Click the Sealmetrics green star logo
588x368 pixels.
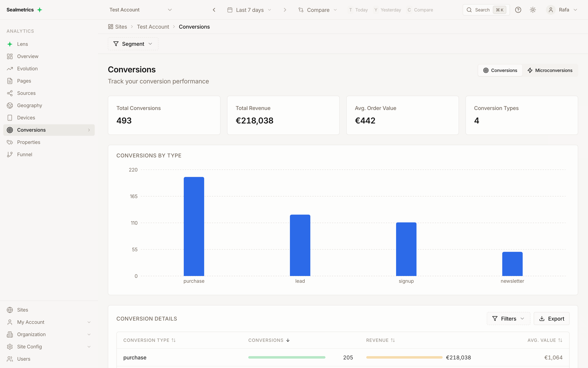[x=40, y=10]
